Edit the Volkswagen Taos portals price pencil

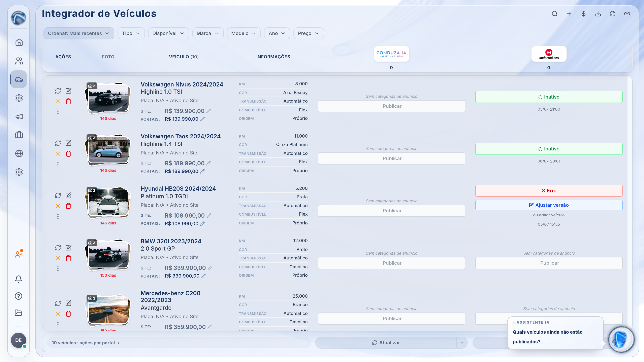[202, 171]
